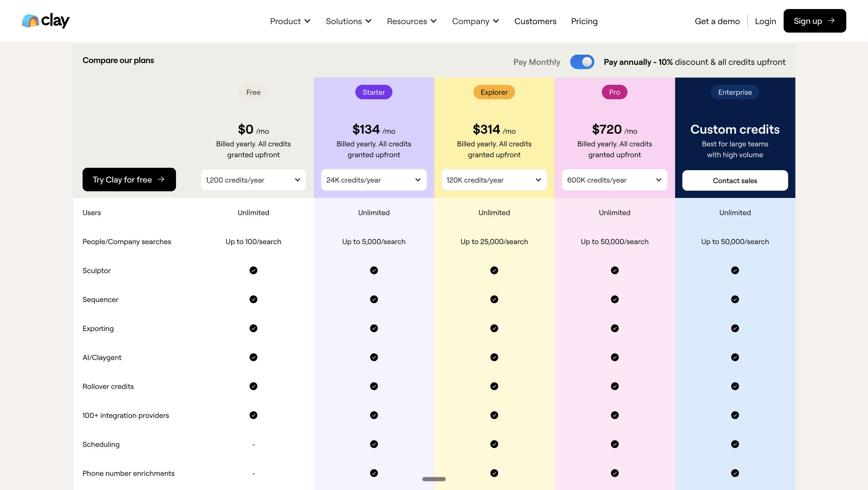Screen dimensions: 868x490
Task: Click the Clay logo
Action: [45, 20]
